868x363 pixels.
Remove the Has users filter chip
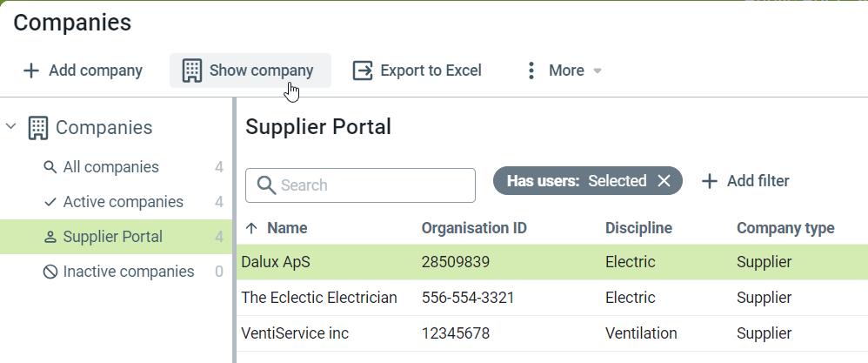coord(664,181)
